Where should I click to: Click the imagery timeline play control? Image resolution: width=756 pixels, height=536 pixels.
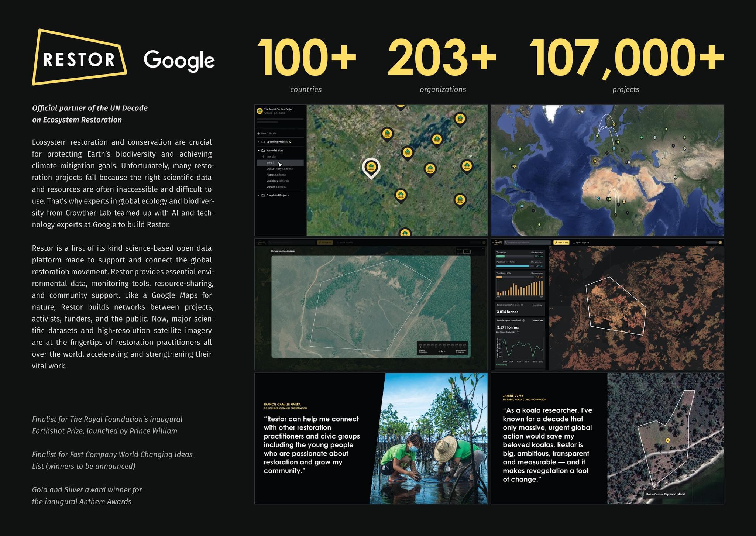[442, 351]
